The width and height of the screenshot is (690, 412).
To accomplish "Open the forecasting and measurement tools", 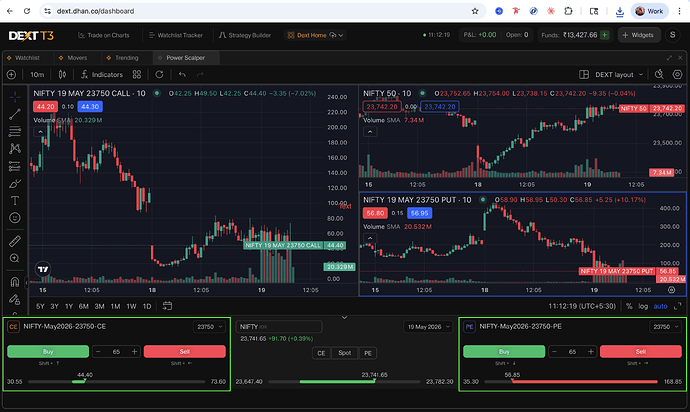I will tap(15, 166).
